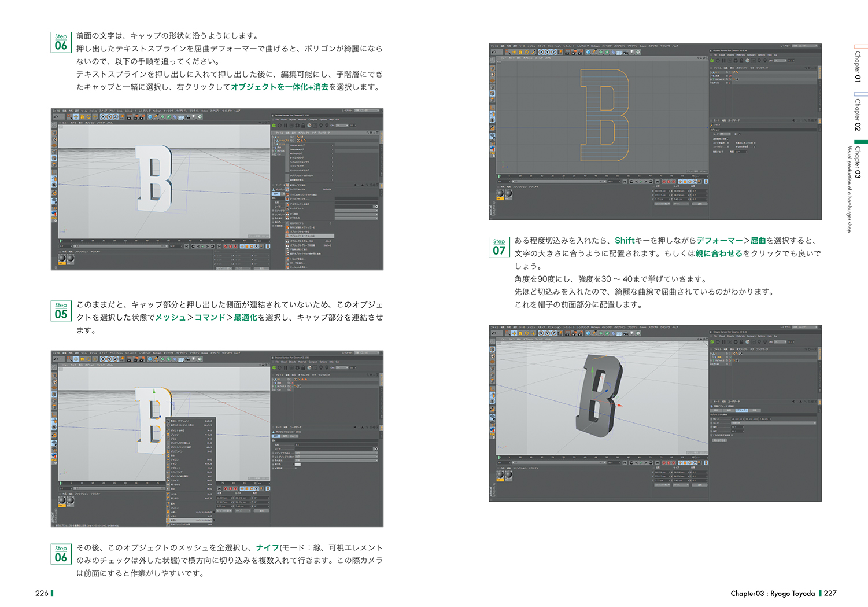Open エディタでの表示 dropdown in polygon object attributes
Screen dimensions: 868x607
pos(335,452)
